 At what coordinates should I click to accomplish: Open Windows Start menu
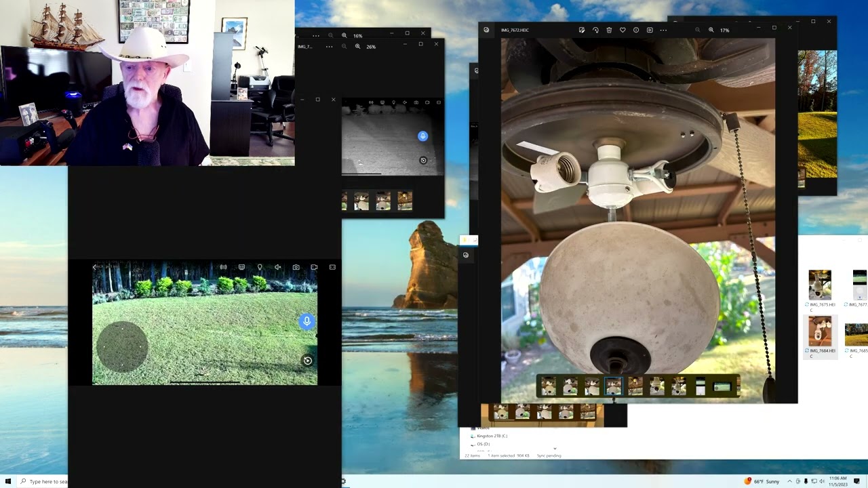pos(7,481)
